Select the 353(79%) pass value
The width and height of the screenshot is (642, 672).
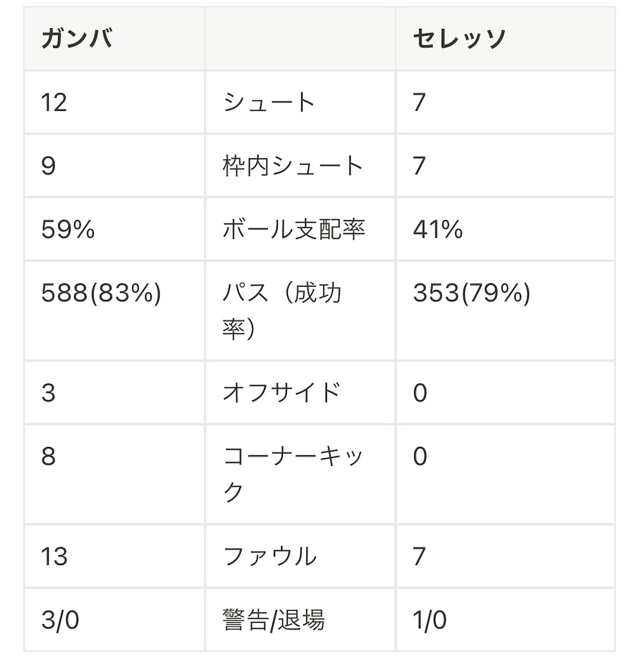pos(472,293)
